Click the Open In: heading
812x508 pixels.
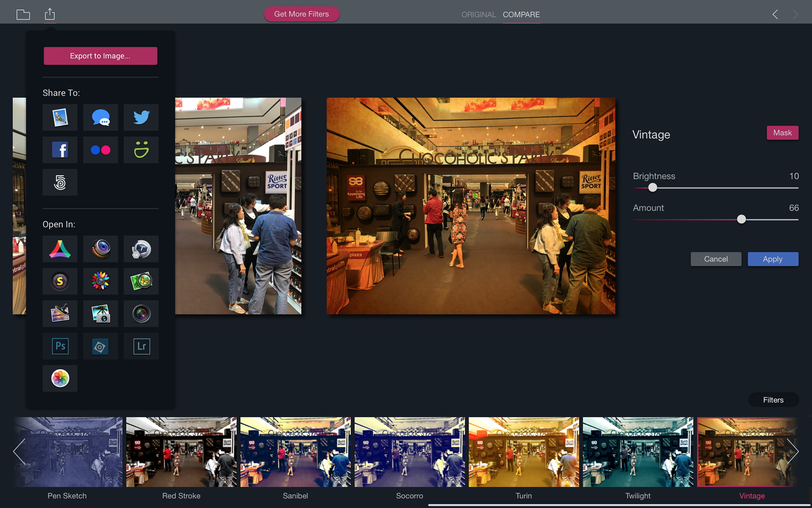[x=59, y=224]
